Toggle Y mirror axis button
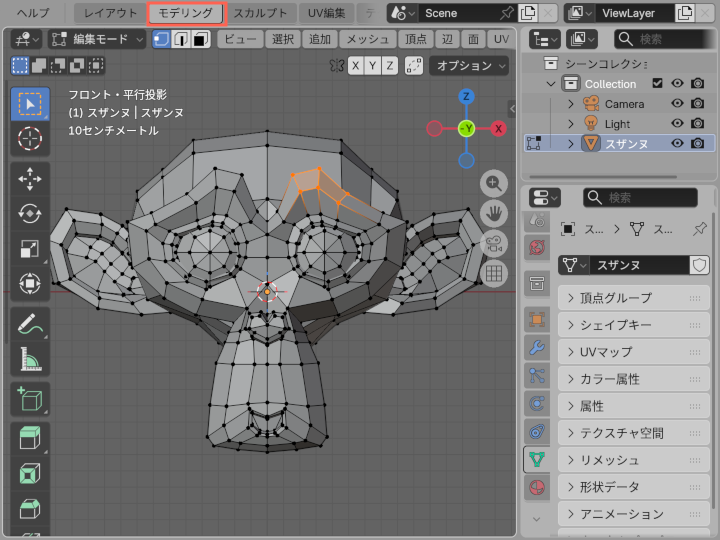The width and height of the screenshot is (720, 540). (x=372, y=66)
